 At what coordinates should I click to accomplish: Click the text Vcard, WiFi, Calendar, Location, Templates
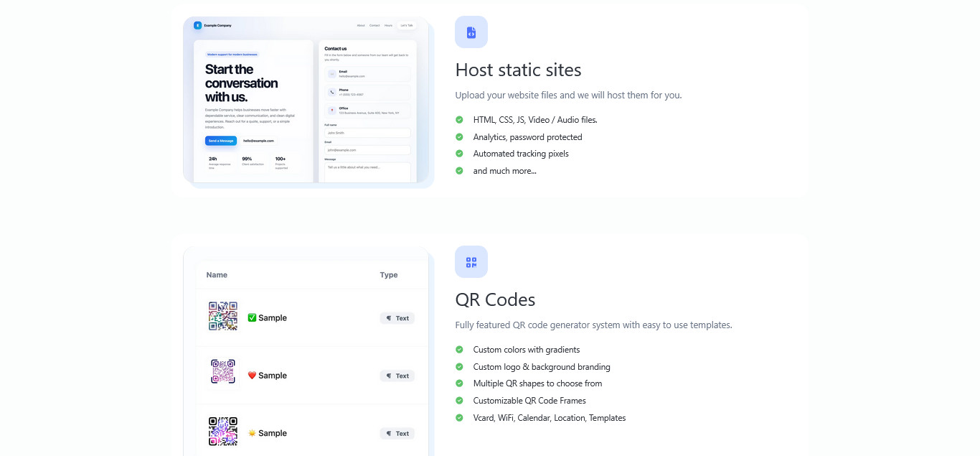click(x=550, y=418)
